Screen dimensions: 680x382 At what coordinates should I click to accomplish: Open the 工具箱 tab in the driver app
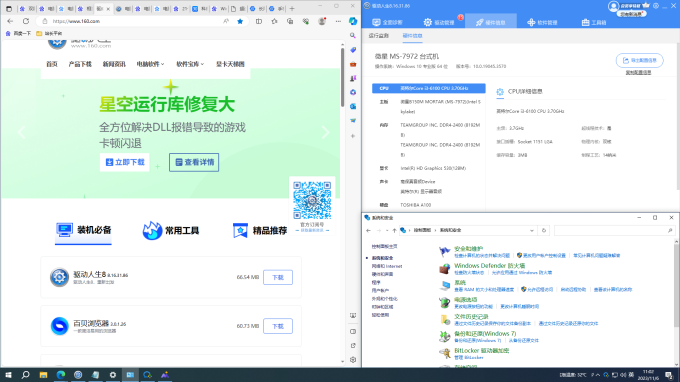click(x=594, y=22)
